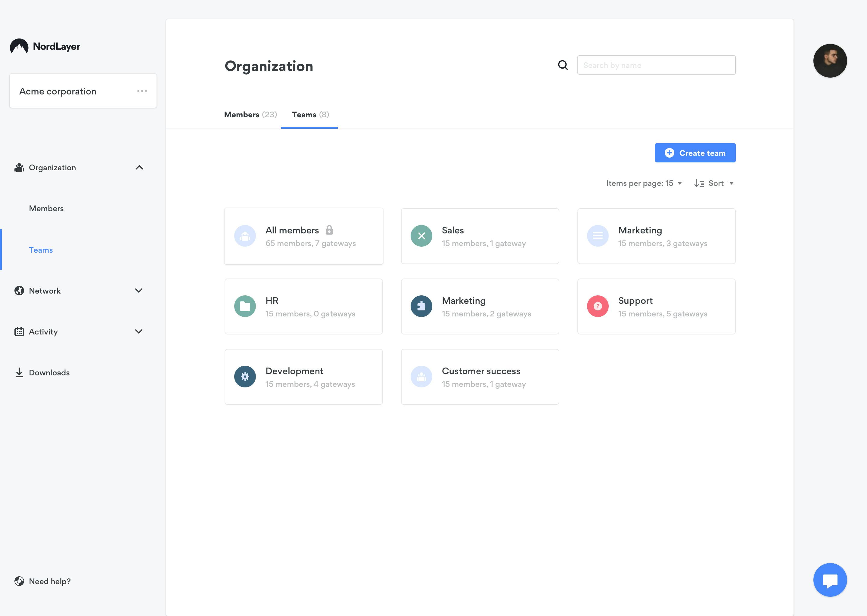867x616 pixels.
Task: Click the Support team alert icon
Action: 598,306
